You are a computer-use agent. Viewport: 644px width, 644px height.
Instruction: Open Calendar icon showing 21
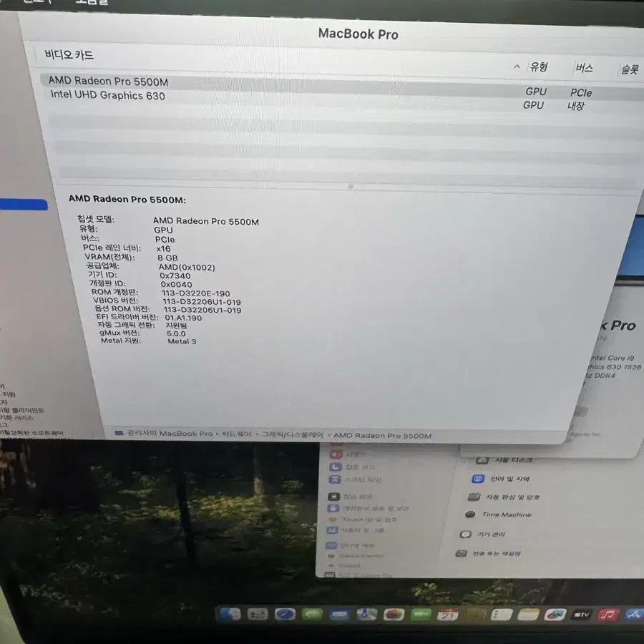click(x=448, y=615)
